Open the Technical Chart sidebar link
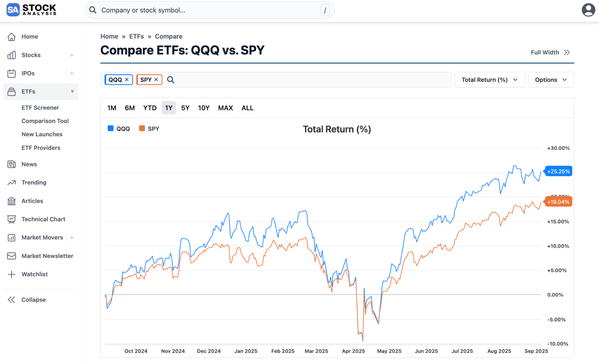The height and width of the screenshot is (364, 599). point(43,219)
